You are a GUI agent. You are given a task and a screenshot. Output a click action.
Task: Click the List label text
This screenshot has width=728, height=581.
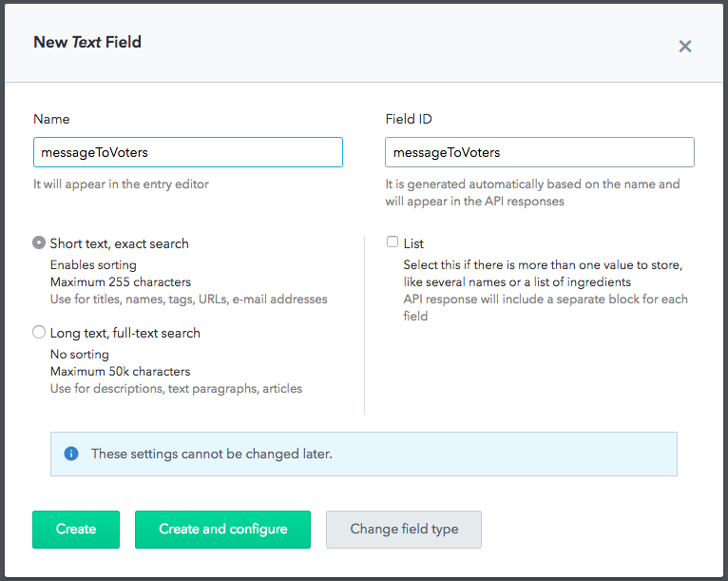(x=413, y=243)
